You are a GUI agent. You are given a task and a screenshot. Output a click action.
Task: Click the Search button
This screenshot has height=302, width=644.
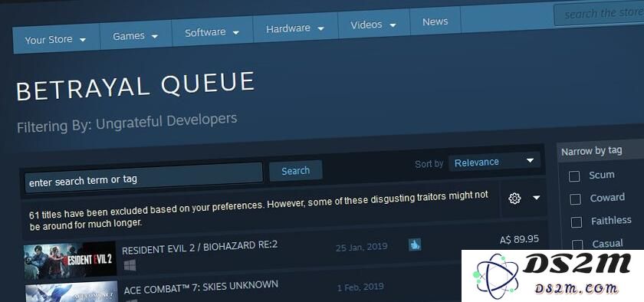tap(295, 170)
